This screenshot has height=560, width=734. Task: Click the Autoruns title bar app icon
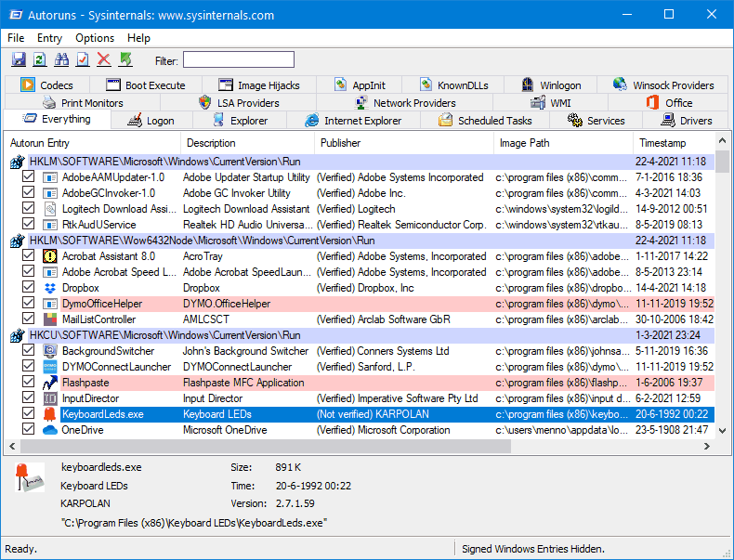pos(16,15)
